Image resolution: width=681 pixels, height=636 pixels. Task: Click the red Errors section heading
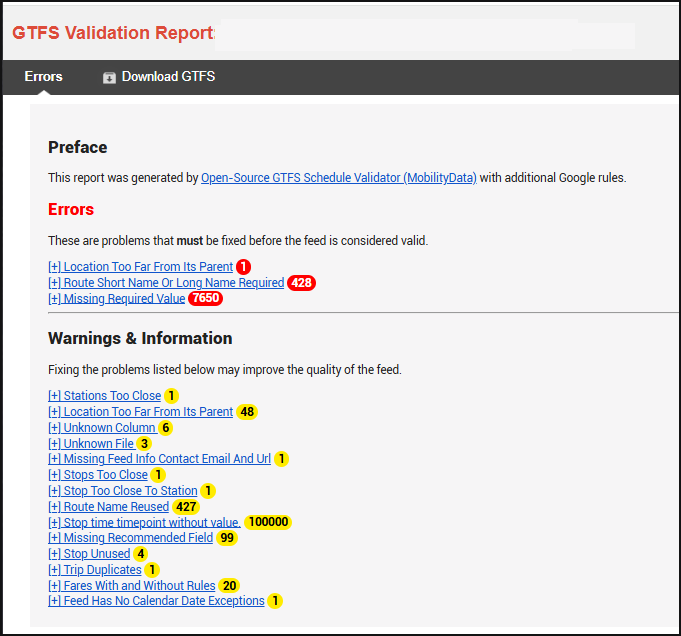pyautogui.click(x=71, y=209)
